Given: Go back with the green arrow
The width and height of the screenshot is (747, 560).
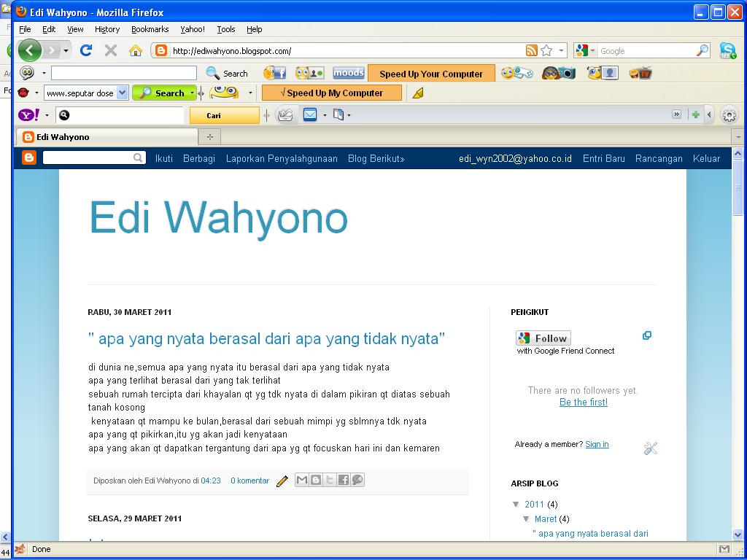Looking at the screenshot, I should point(29,50).
